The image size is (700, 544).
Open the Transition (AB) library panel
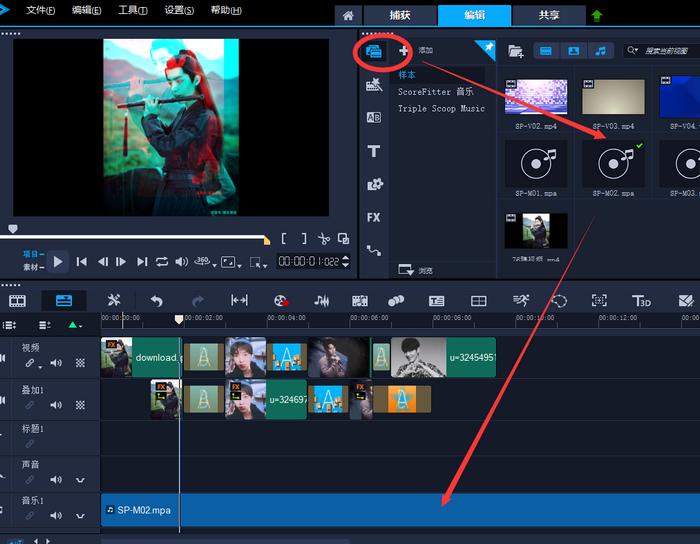(374, 117)
